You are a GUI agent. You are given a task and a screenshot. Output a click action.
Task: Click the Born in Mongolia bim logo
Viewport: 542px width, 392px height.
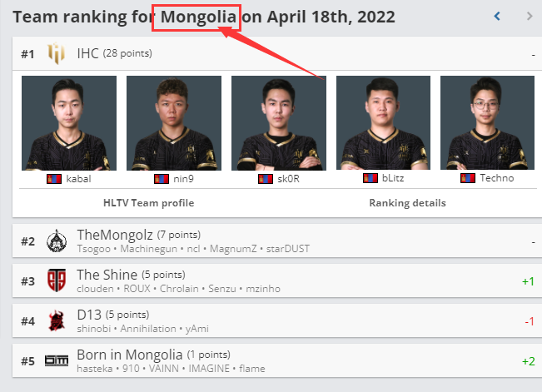(57, 360)
